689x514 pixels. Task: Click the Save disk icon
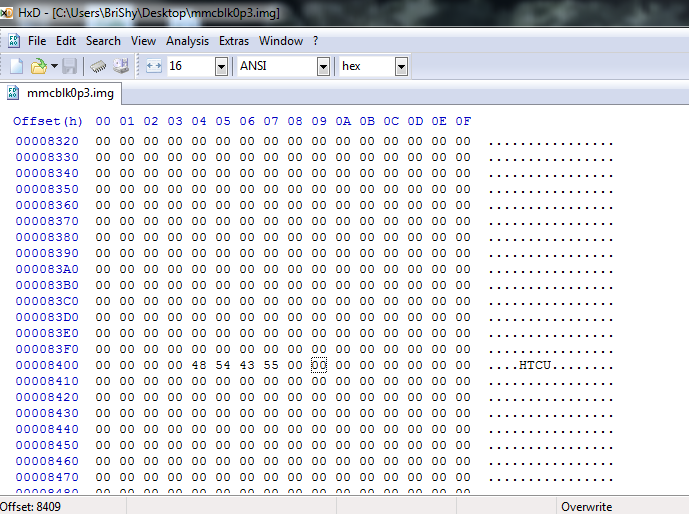70,66
